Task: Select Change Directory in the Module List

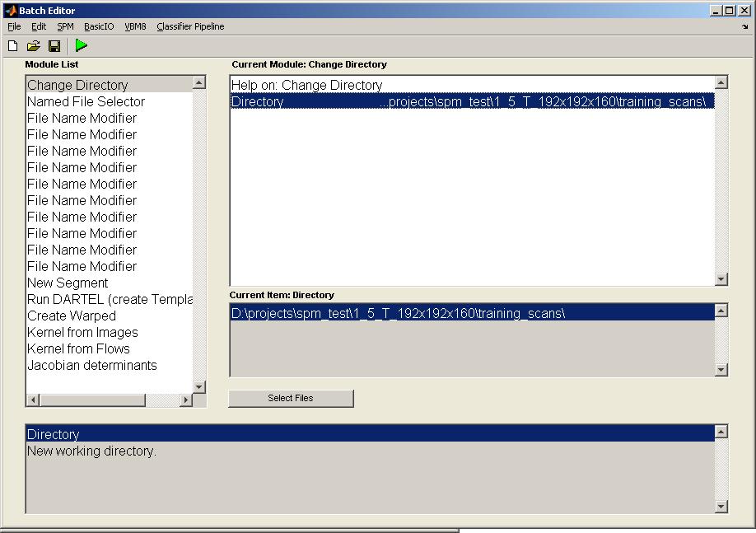Action: click(x=110, y=85)
